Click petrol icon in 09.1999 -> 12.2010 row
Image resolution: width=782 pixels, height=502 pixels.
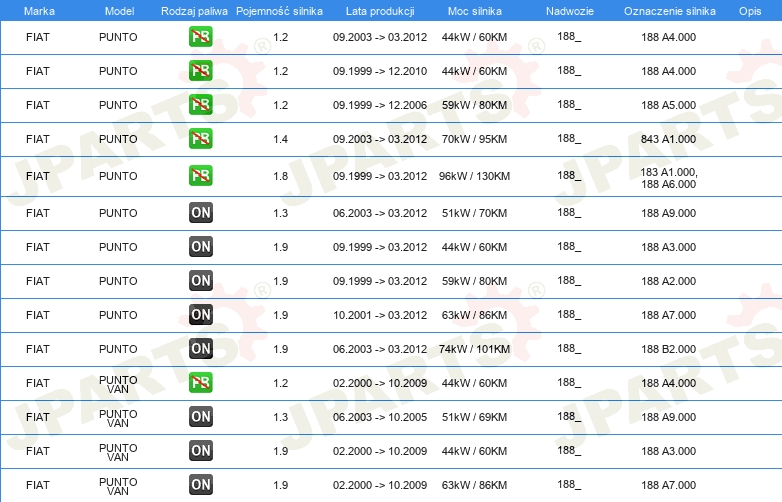pos(200,71)
